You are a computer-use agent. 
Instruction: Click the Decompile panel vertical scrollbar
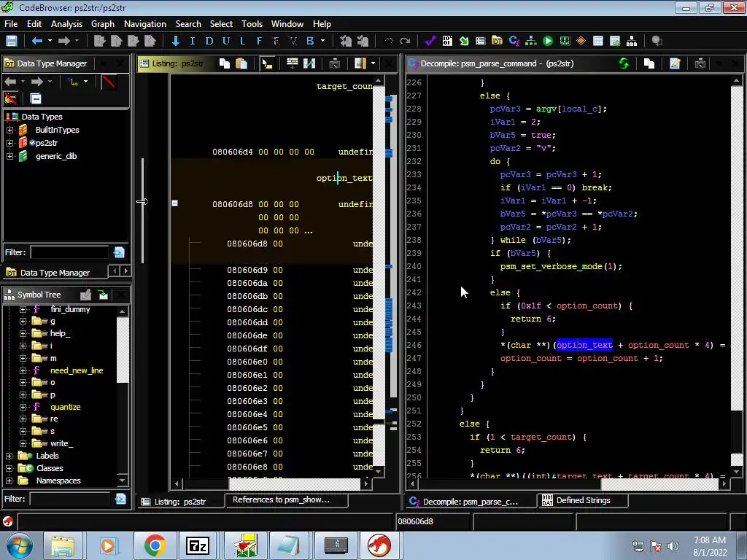(737, 276)
